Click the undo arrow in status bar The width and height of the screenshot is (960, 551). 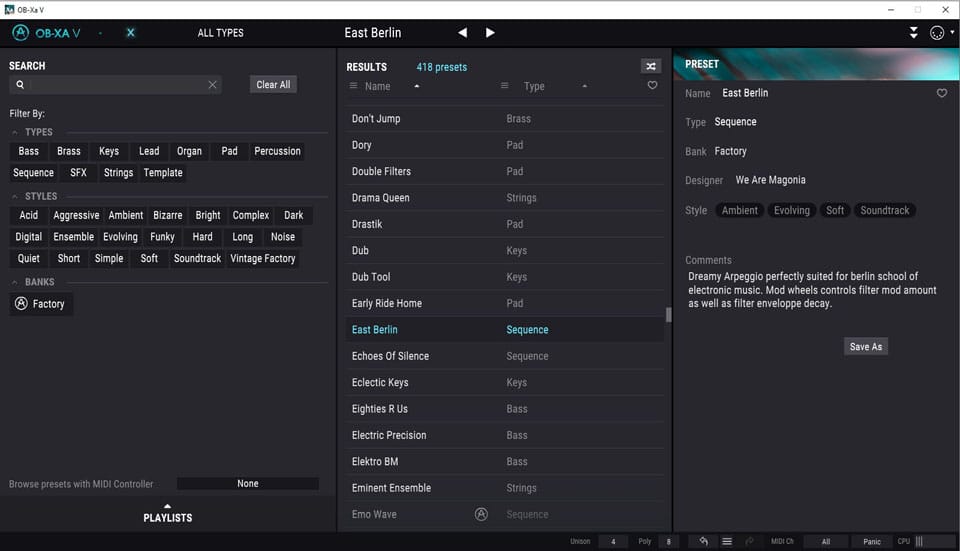coord(703,541)
